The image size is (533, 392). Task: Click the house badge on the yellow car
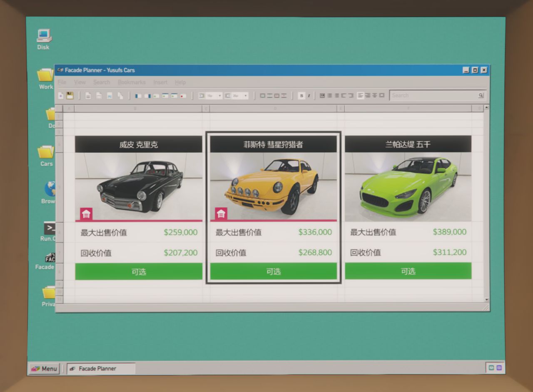(x=221, y=214)
